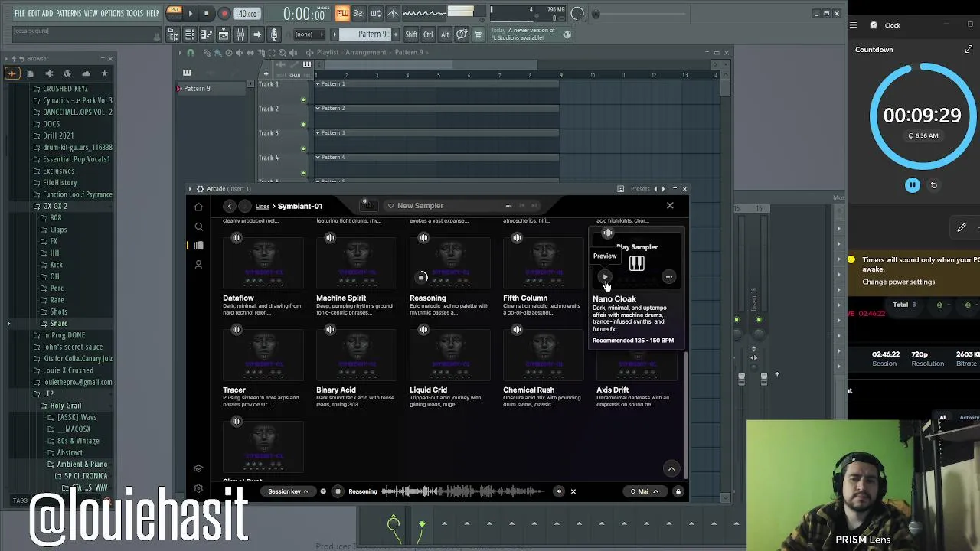Image resolution: width=980 pixels, height=551 pixels.
Task: Open PATTERNS menu
Action: click(x=68, y=14)
